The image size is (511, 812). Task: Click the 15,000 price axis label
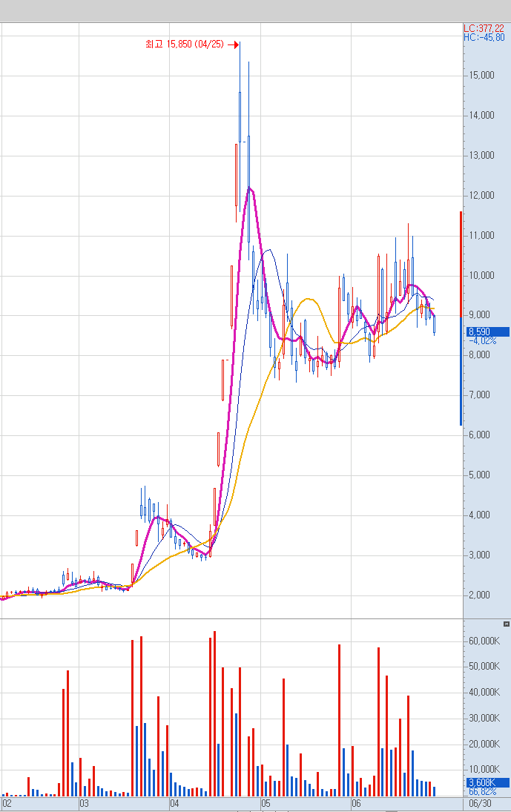click(481, 75)
